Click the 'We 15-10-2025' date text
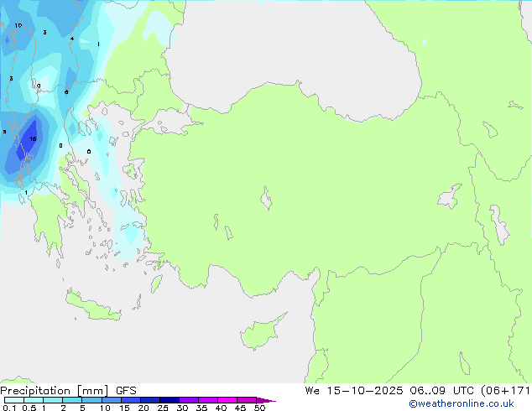The width and height of the screenshot is (532, 411). [x=354, y=391]
